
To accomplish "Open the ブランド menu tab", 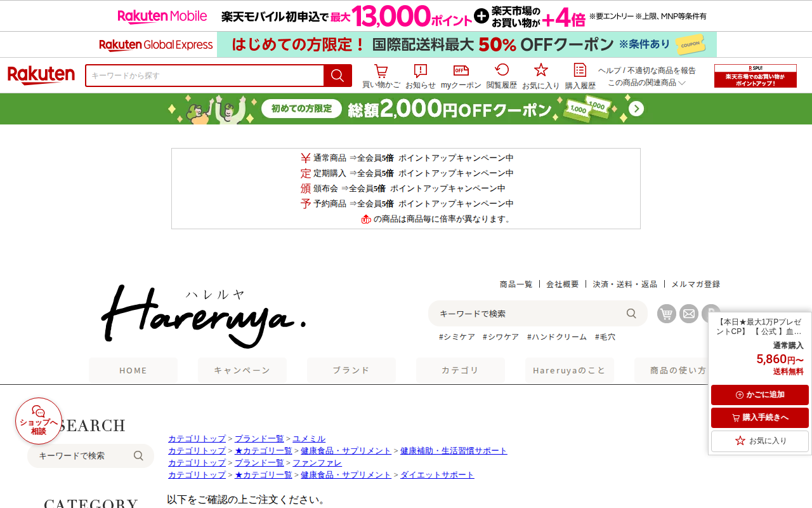I will (351, 370).
